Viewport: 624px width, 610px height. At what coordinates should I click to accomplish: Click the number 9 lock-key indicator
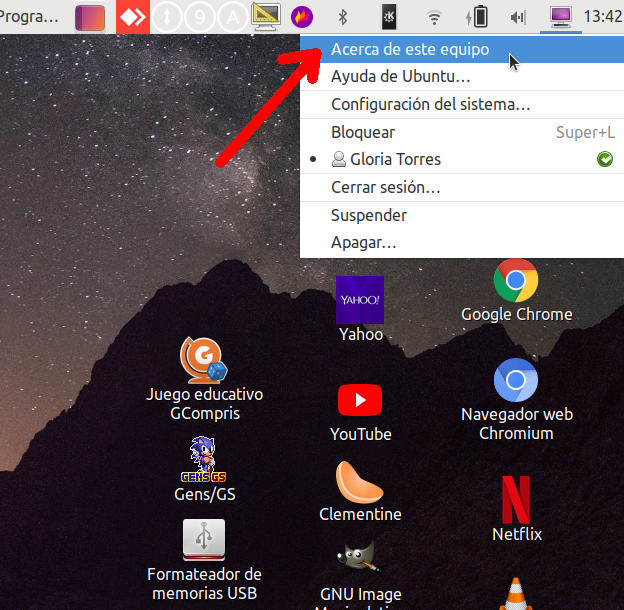(x=200, y=17)
